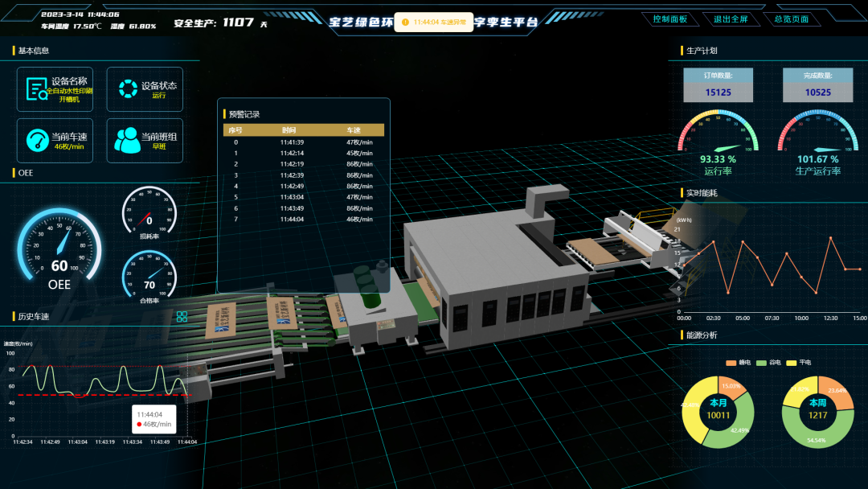Viewport: 868px width, 489px height.
Task: Click the 订单数量 card showing 15125
Action: point(718,85)
